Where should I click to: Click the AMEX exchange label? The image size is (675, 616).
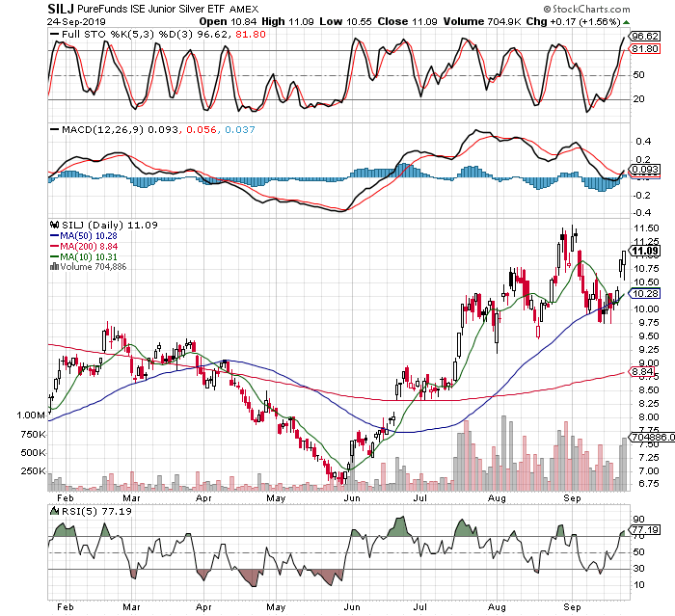point(244,9)
